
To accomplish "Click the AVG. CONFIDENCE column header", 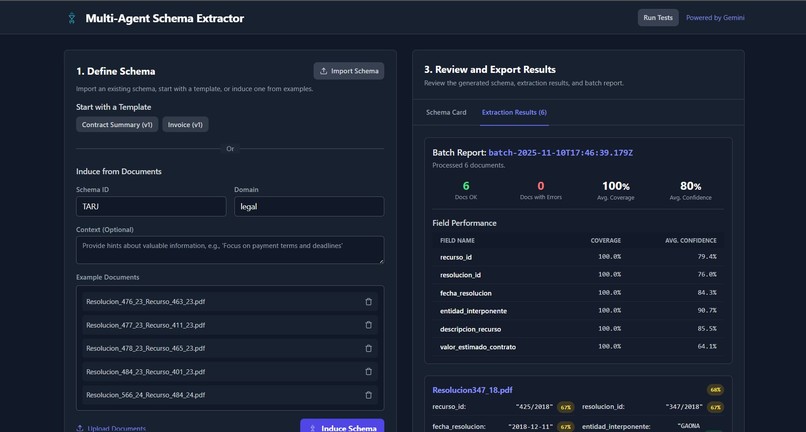I will (690, 241).
